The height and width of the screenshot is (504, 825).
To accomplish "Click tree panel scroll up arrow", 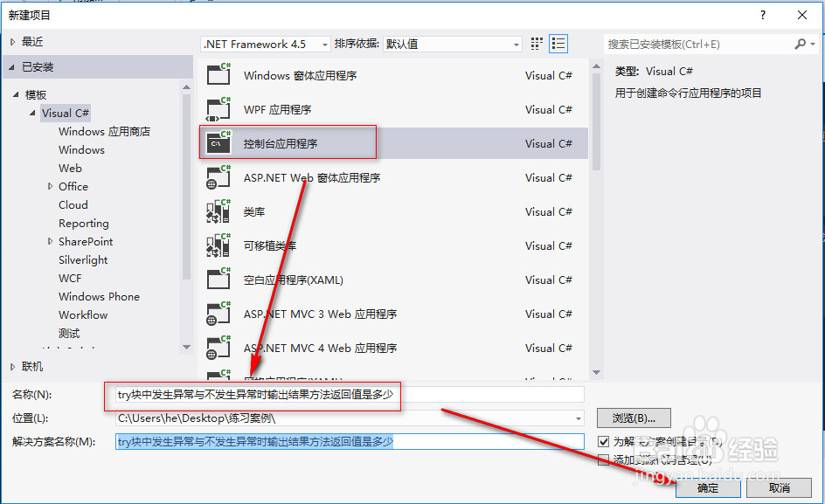I will point(186,86).
